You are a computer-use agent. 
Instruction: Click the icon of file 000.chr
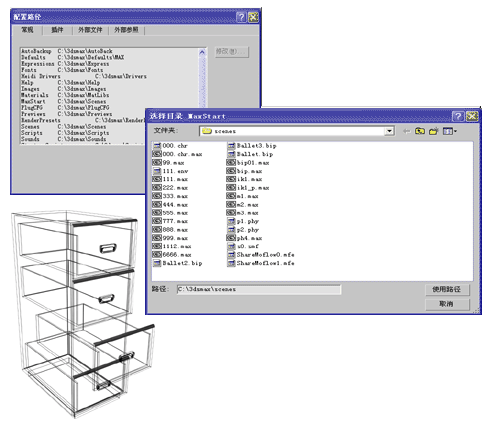[157, 146]
